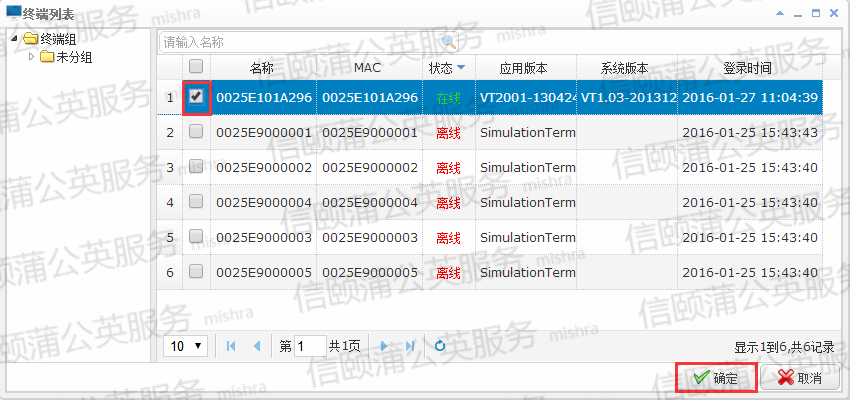Jump to last page of results
This screenshot has height=400, width=850.
tap(409, 346)
